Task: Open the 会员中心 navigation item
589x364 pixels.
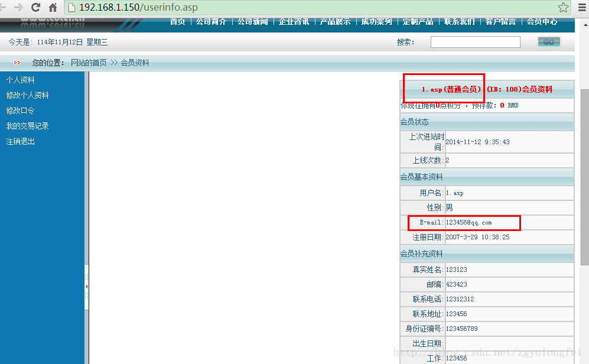Action: click(542, 21)
